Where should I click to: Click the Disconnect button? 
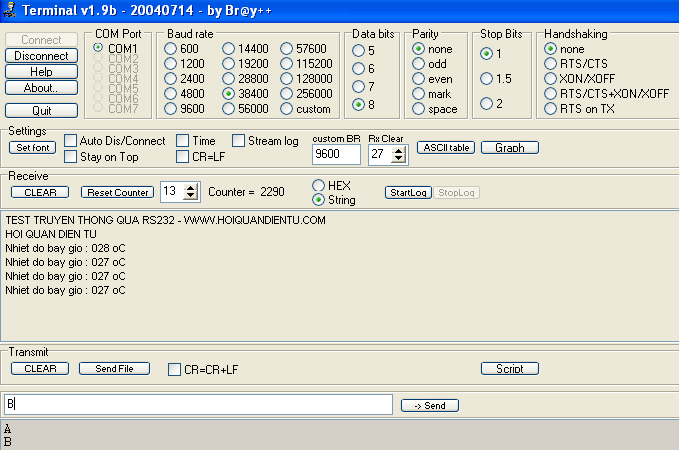pos(42,56)
